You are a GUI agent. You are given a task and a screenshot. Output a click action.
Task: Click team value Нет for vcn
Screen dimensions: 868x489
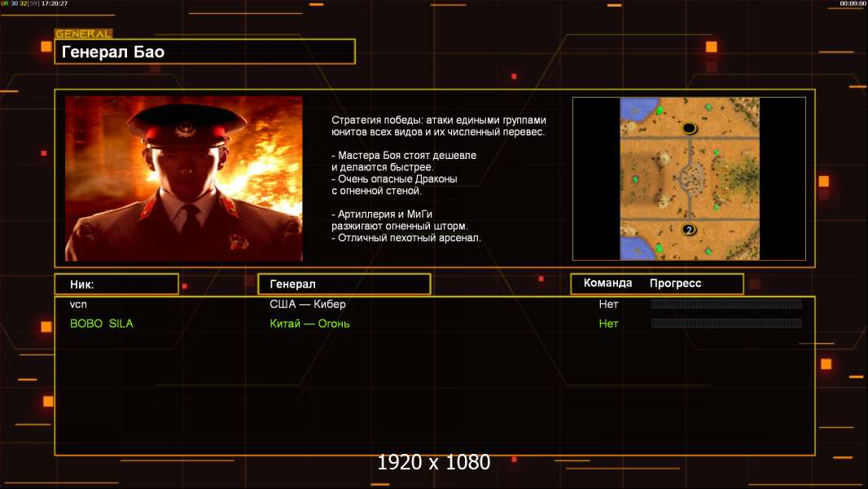[x=608, y=304]
